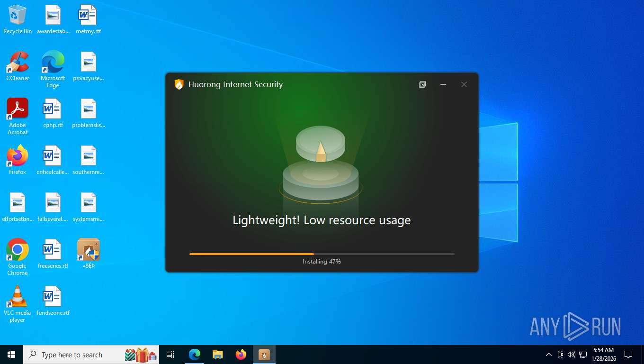Click 'Lightweight! Low resource usage' slogan text
Viewport: 644px width, 364px height.
pyautogui.click(x=322, y=220)
